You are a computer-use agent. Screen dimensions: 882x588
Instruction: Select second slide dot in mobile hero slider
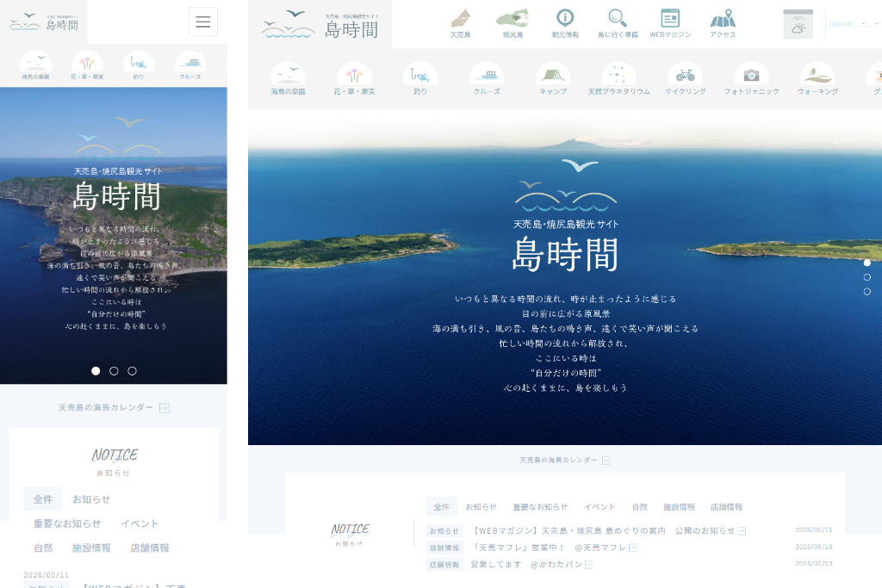(114, 371)
